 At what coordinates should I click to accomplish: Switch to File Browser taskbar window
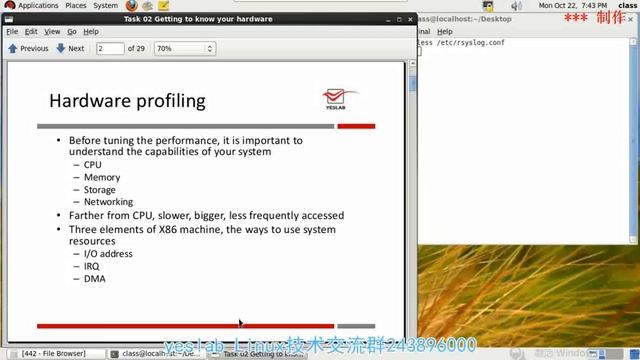point(56,353)
